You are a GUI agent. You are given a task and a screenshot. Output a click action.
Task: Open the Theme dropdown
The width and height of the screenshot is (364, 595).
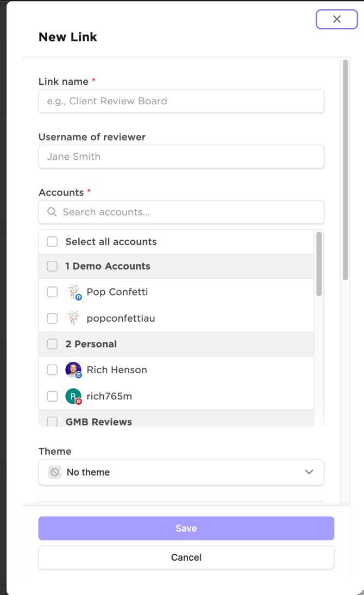[181, 472]
